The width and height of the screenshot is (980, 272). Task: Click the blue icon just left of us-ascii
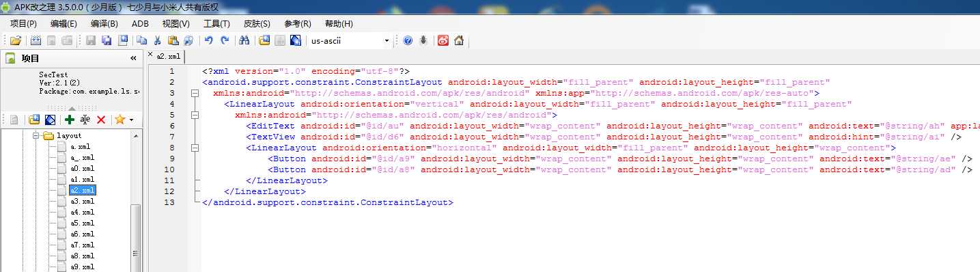[x=296, y=40]
